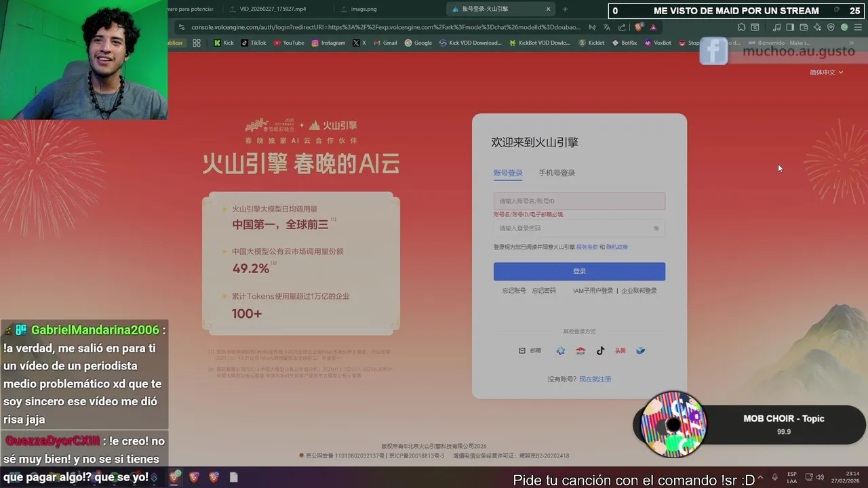Click the account name input field
The height and width of the screenshot is (488, 868).
pyautogui.click(x=579, y=201)
